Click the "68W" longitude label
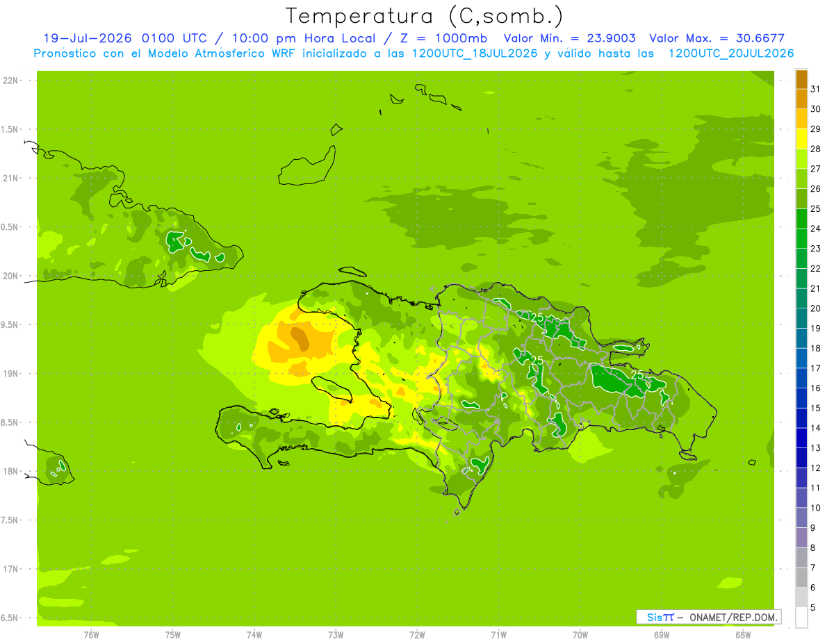Screen dimensions: 834x644 click(x=743, y=635)
